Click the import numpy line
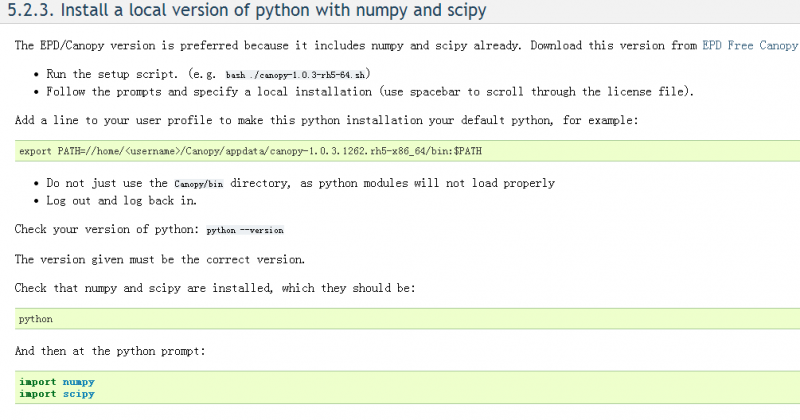Viewport: 800px width, 420px height. 56,382
